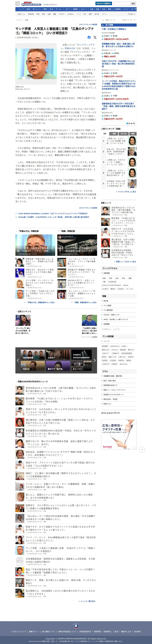152x644 pixels.
Task: Click the 伊達みきお name link in article
Action: click(70, 48)
